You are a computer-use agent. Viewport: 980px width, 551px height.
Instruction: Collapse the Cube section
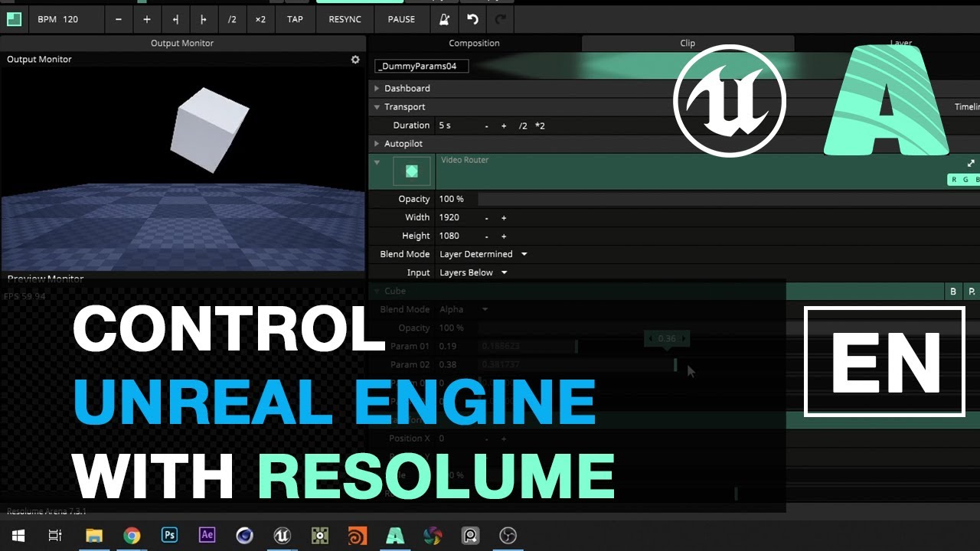(x=377, y=291)
